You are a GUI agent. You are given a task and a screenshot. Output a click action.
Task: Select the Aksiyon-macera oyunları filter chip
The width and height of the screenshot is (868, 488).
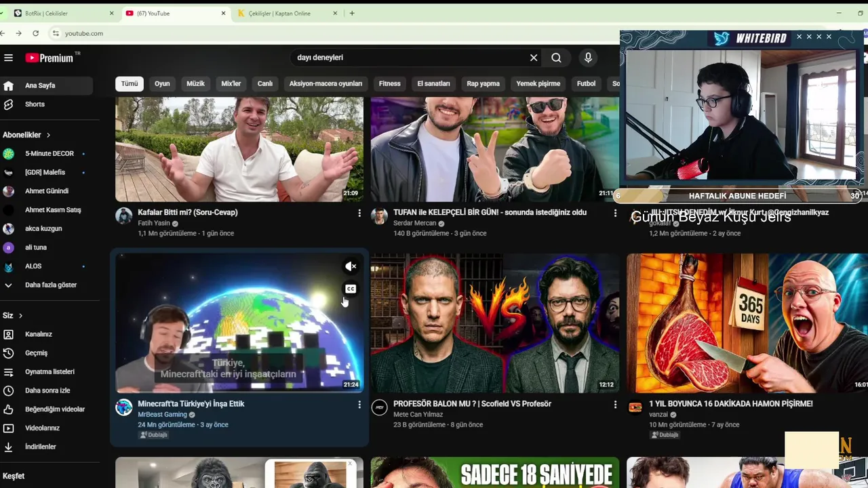[x=325, y=83]
